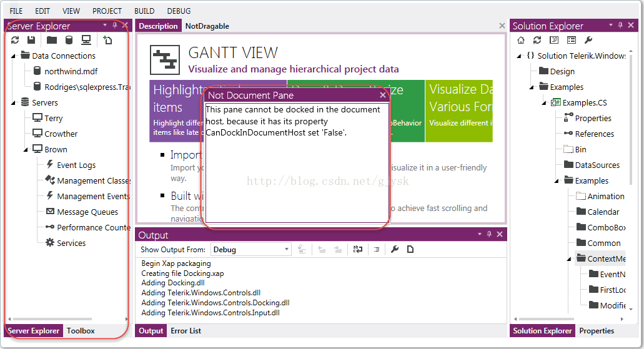644x349 pixels.
Task: Click the folder icon in Server Explorer toolbar
Action: pos(52,40)
